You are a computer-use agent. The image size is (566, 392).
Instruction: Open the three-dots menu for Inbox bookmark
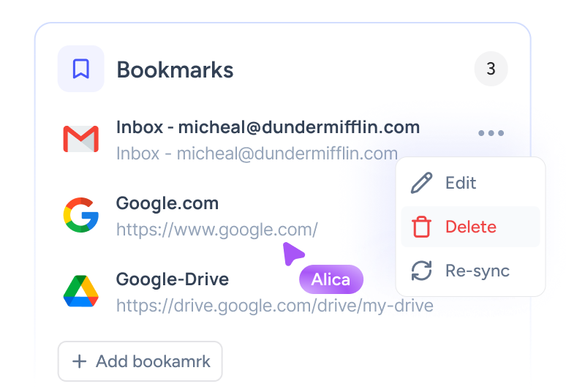coord(491,133)
